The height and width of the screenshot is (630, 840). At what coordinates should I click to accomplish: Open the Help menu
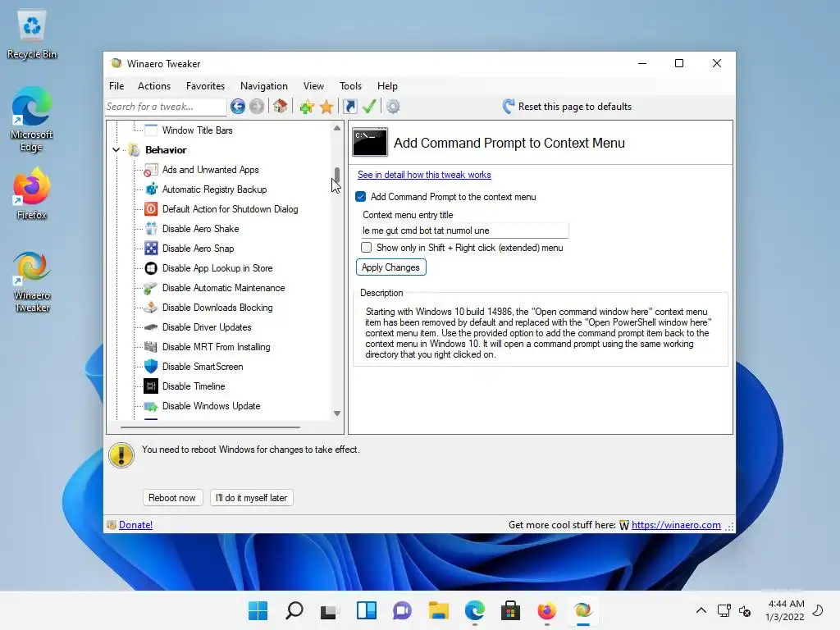[387, 85]
